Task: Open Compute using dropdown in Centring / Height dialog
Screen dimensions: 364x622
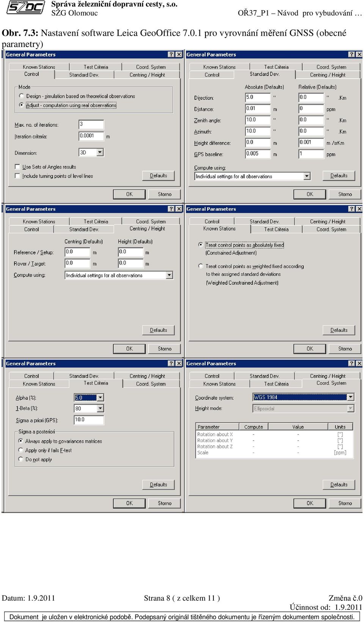Action: (x=169, y=275)
